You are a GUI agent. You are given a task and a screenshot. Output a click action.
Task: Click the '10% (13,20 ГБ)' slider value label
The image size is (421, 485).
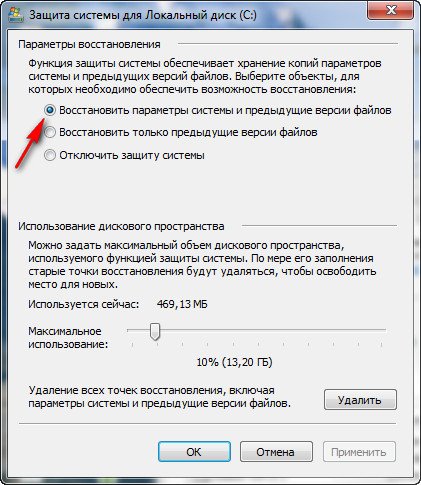click(x=234, y=362)
